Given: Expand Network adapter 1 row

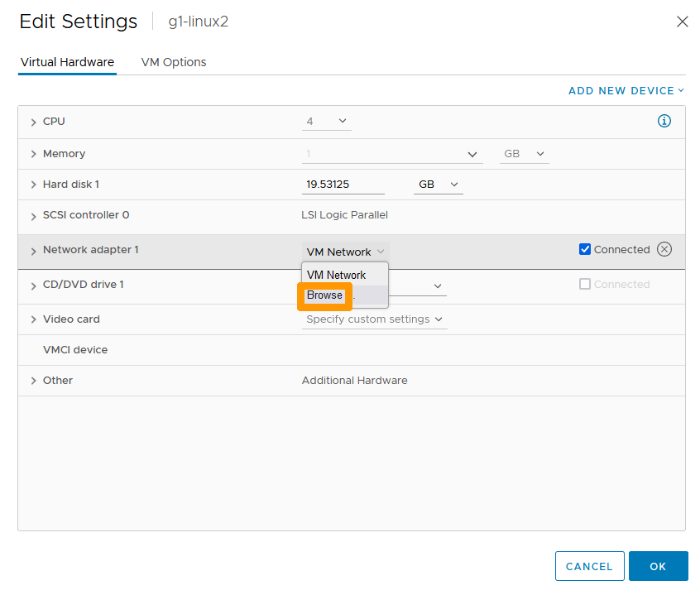Looking at the screenshot, I should point(34,251).
